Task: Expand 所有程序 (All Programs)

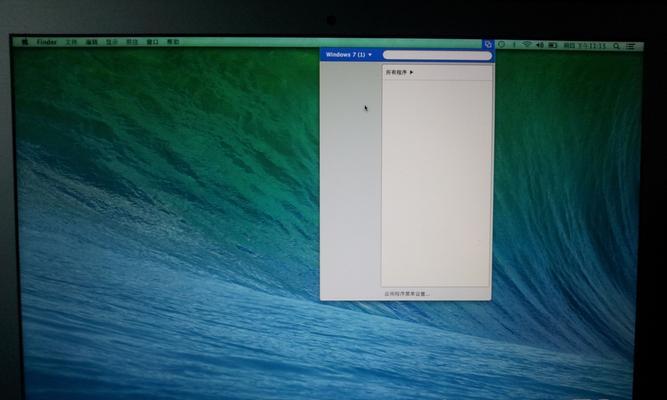Action: pyautogui.click(x=399, y=72)
